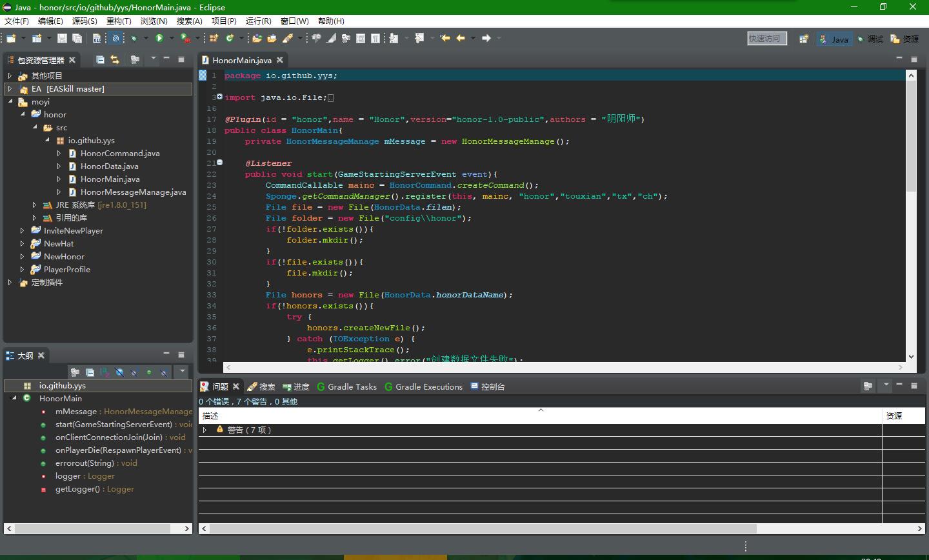Screen dimensions: 929x560
Task: Click the Open Type toolbar icon
Action: coord(257,39)
